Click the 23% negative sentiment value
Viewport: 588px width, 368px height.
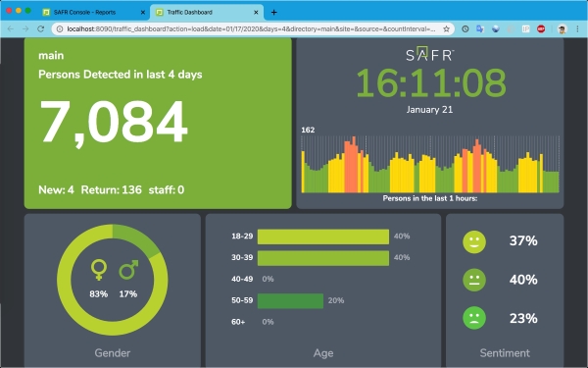tap(523, 318)
